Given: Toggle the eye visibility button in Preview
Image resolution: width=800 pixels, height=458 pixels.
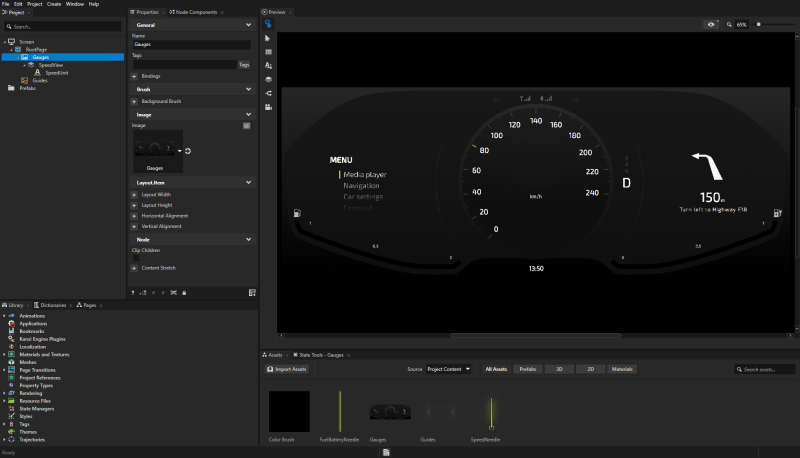Looking at the screenshot, I should tap(711, 24).
